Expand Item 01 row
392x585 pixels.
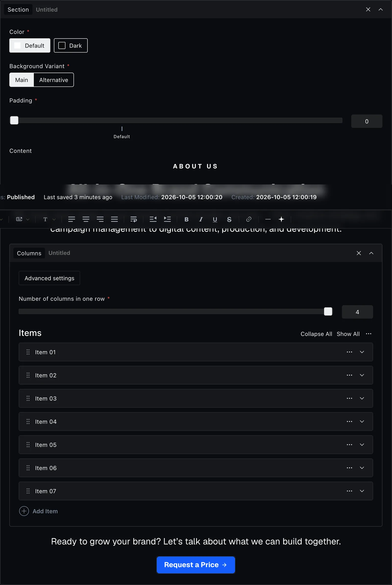362,352
